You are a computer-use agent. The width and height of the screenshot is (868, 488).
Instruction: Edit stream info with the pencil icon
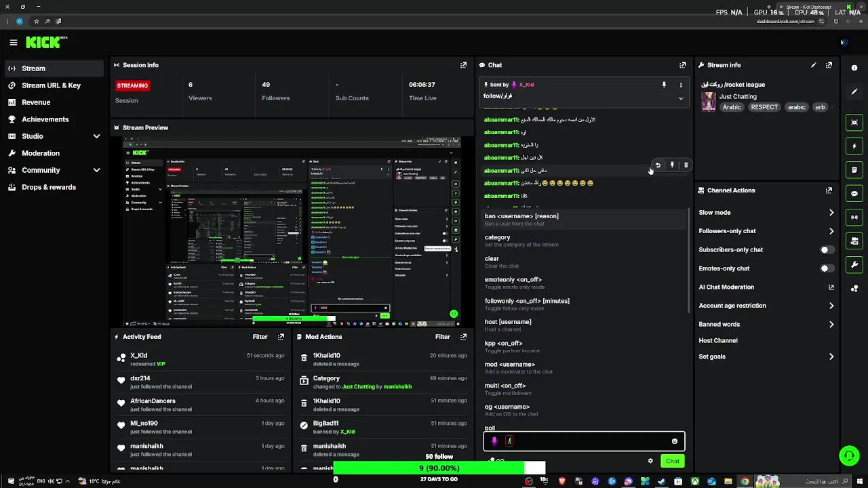coord(814,65)
